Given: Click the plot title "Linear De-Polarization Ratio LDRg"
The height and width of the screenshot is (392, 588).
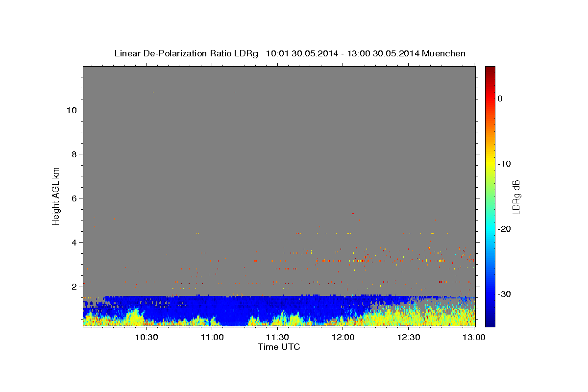Looking at the screenshot, I should [186, 53].
